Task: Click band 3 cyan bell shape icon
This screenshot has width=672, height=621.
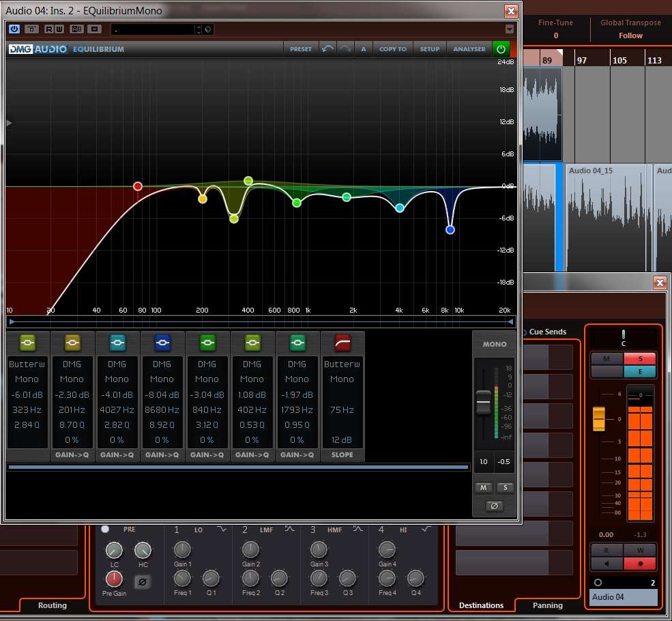Action: 117,343
